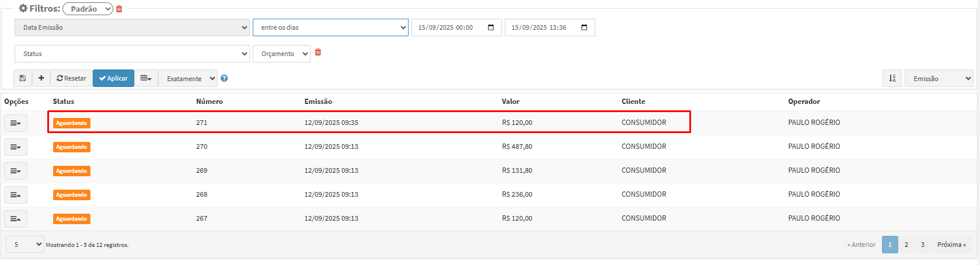Open the Exatamente match mode dropdown
Screen dimensions: 980x265
click(187, 78)
